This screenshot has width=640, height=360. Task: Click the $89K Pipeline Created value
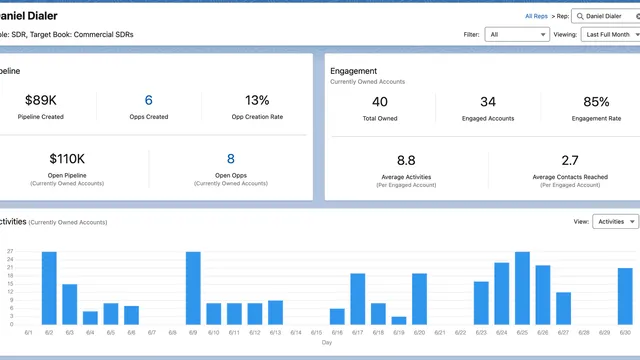[x=40, y=100]
